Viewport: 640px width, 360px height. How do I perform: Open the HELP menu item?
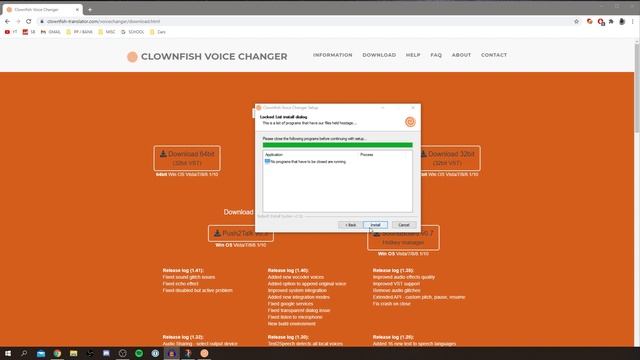pyautogui.click(x=413, y=55)
